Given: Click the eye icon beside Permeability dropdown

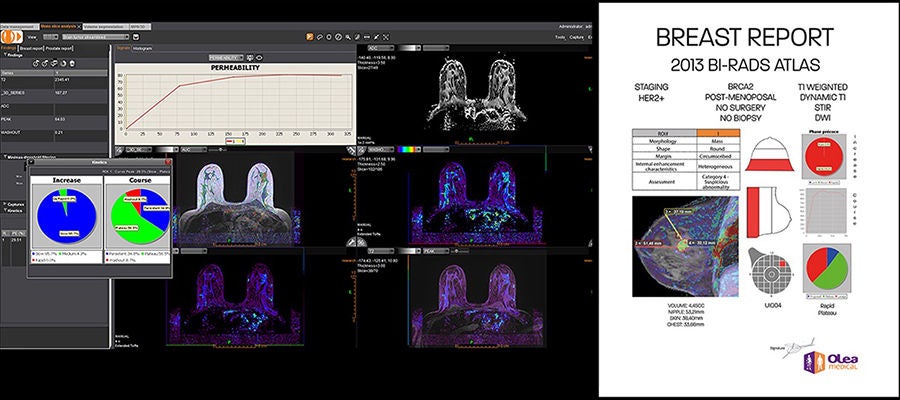Looking at the screenshot, I should (x=259, y=57).
